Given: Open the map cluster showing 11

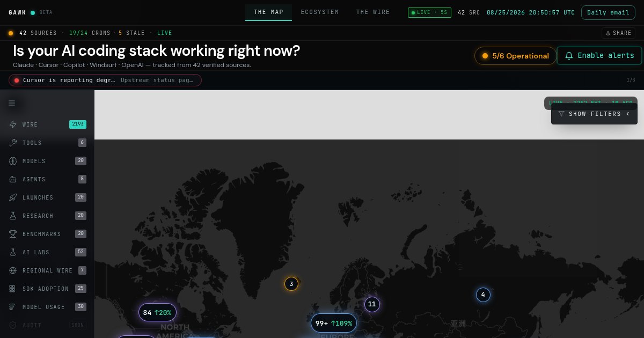Looking at the screenshot, I should tap(372, 304).
